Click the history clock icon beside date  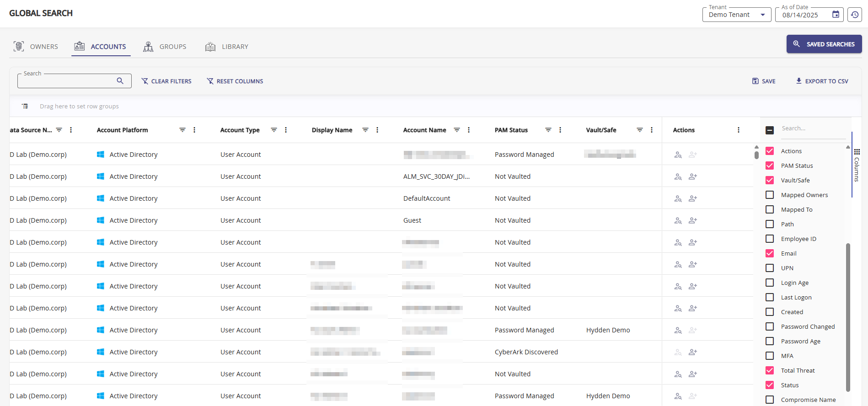854,15
